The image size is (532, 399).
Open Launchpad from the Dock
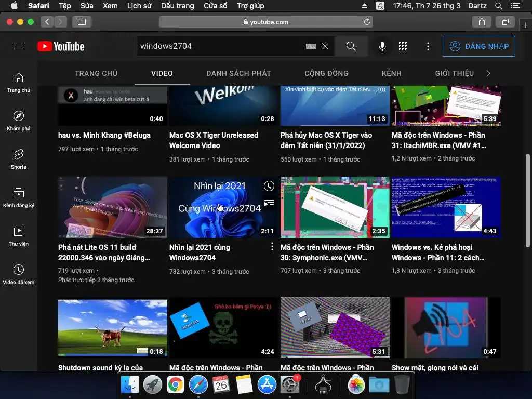[152, 385]
